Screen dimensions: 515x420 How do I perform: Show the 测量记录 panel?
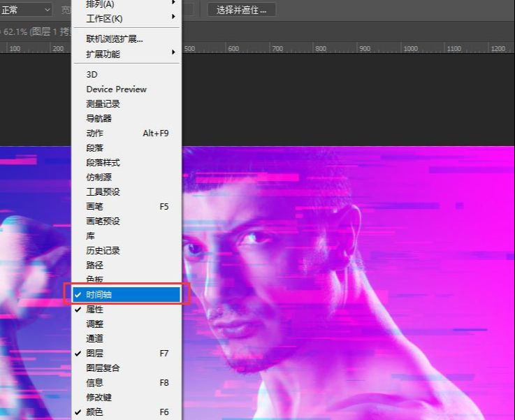tap(126, 103)
